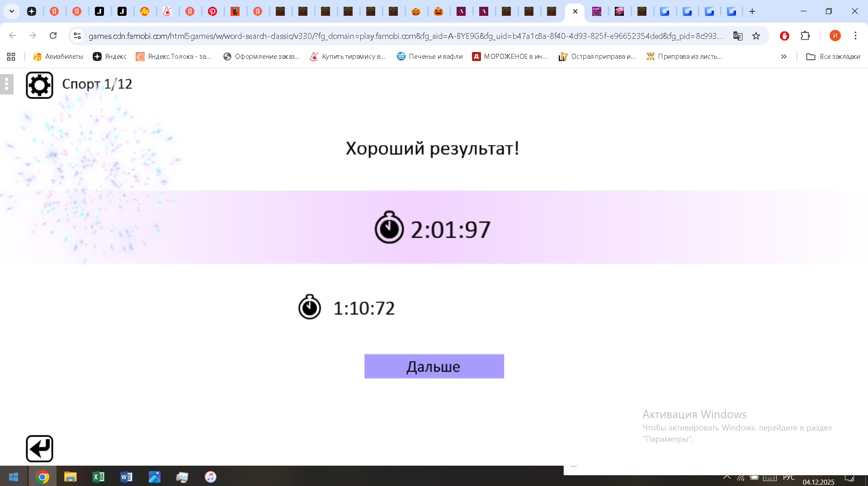
Task: Click the three dots sidebar handle on left edge
Action: 7,84
